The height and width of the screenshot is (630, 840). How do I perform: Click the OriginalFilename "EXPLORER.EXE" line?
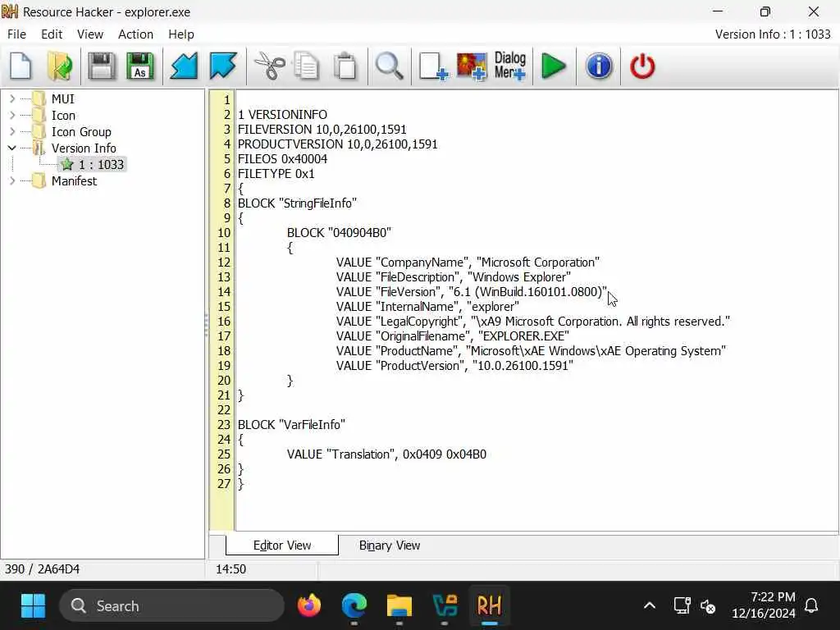(453, 336)
